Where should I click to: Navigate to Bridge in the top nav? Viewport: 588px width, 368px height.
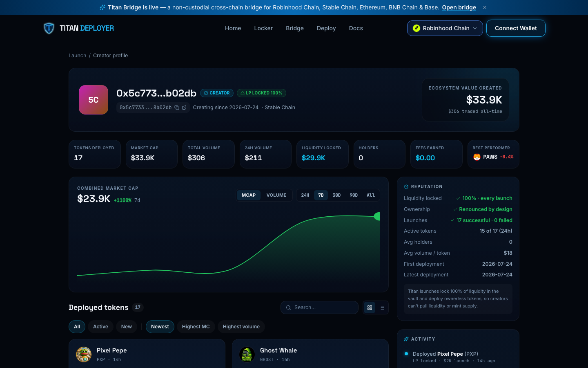pyautogui.click(x=295, y=28)
